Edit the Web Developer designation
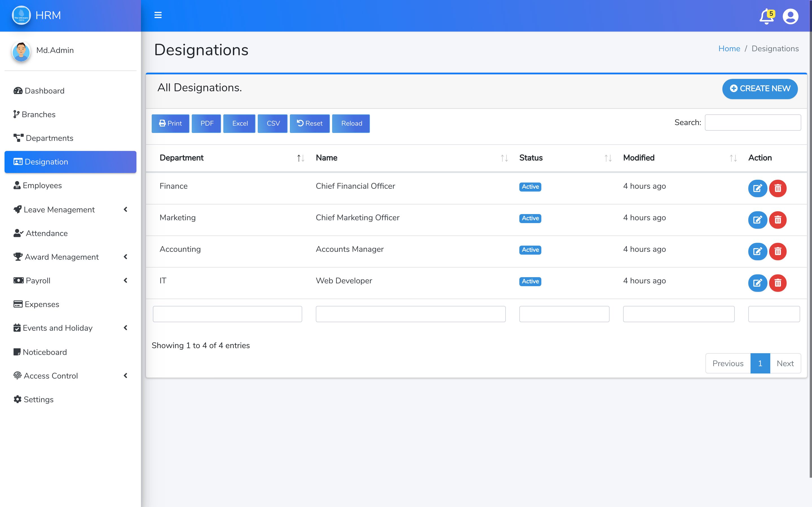The image size is (812, 507). [x=757, y=283]
